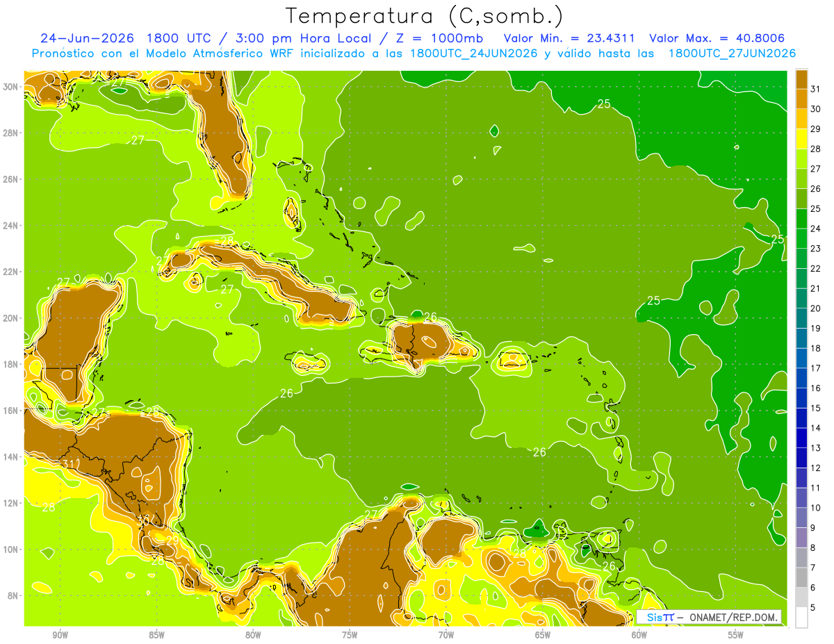The image size is (834, 644).
Task: Click color scale tick label '16'
Action: (816, 388)
